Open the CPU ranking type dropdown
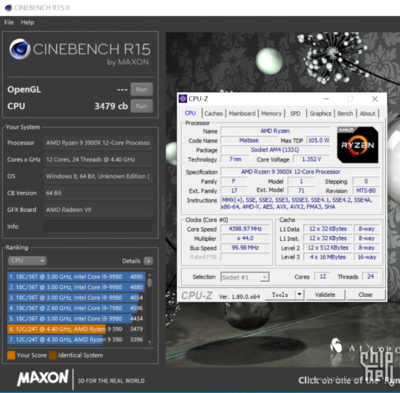Screen dimensions: 400x393 [27, 261]
